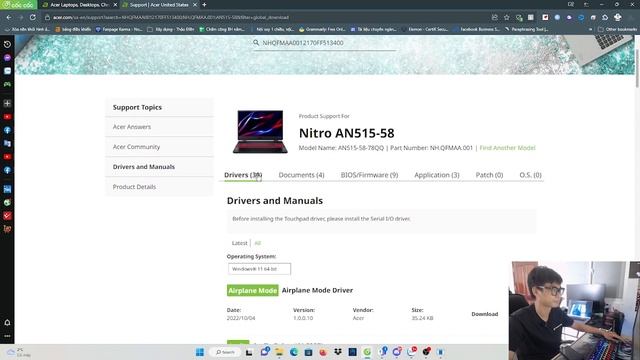Open the Other bookmarks folder
The width and height of the screenshot is (640, 360).
(617, 29)
